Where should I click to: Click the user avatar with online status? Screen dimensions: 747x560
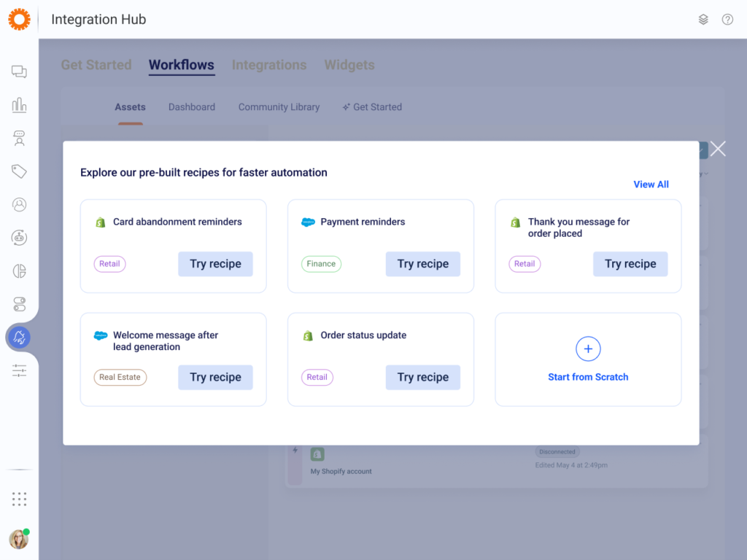point(19,539)
